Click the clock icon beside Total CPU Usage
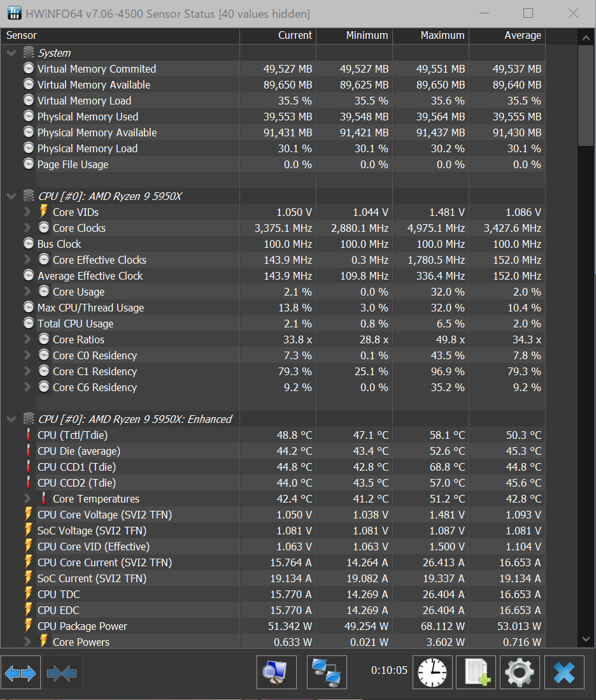This screenshot has height=700, width=596. [x=29, y=323]
